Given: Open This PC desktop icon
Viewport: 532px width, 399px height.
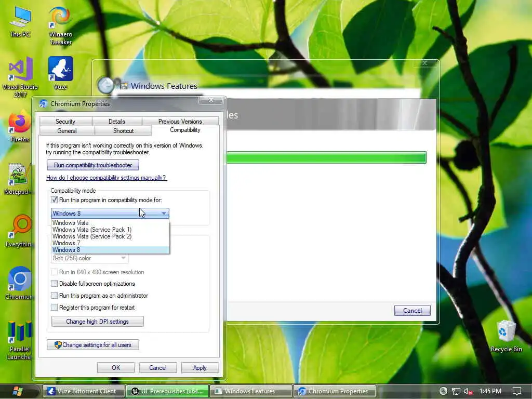Looking at the screenshot, I should [20, 21].
